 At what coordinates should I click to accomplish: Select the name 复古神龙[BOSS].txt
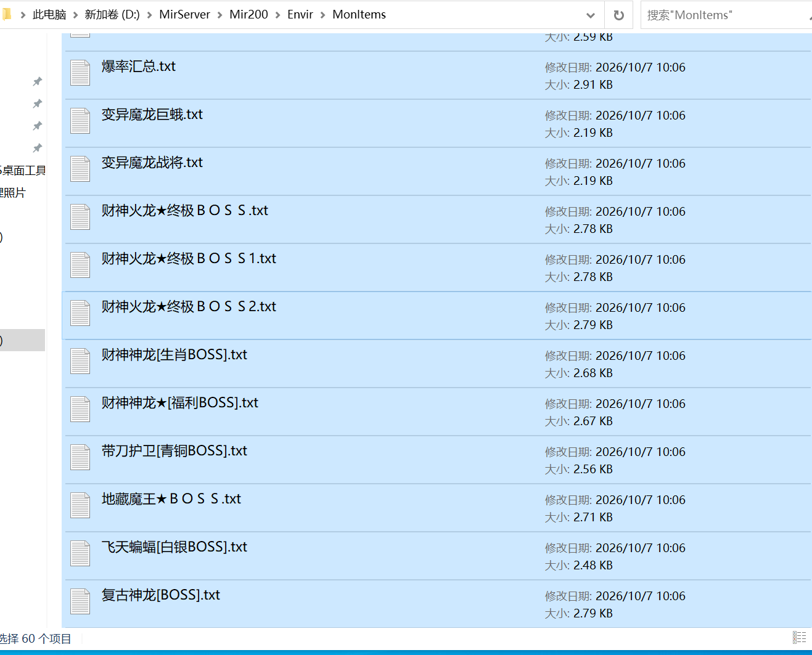click(x=161, y=595)
